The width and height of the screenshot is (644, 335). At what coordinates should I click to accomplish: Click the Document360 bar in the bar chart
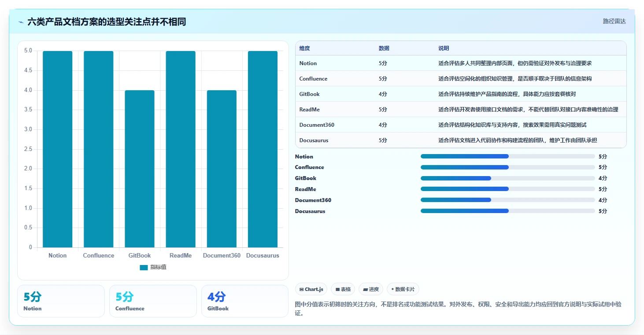tap(222, 169)
